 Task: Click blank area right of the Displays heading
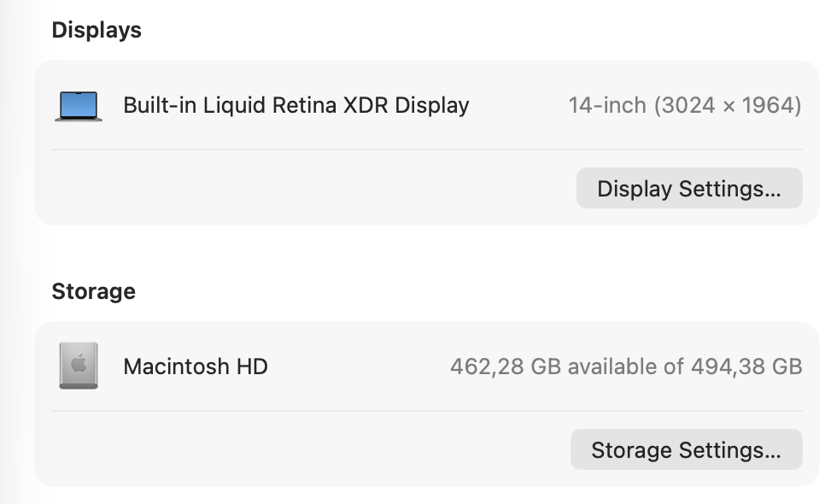pos(470,30)
